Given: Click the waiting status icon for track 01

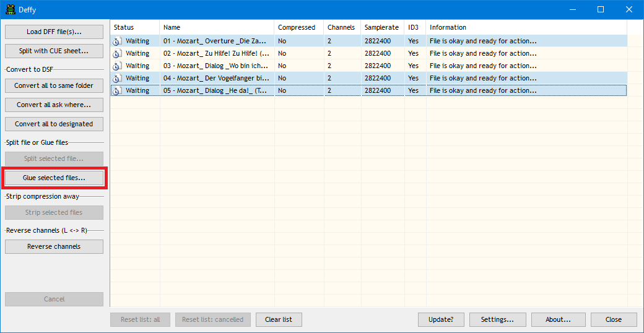Looking at the screenshot, I should [117, 41].
